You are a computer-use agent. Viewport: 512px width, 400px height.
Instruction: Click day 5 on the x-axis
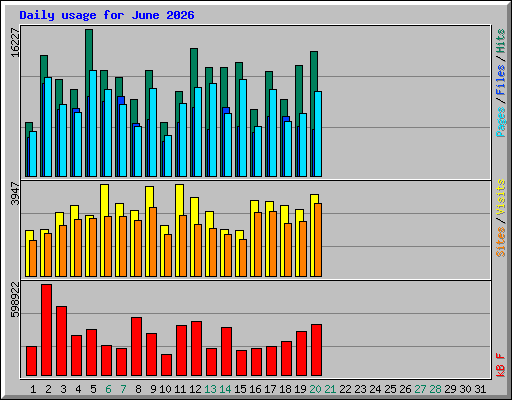(93, 389)
